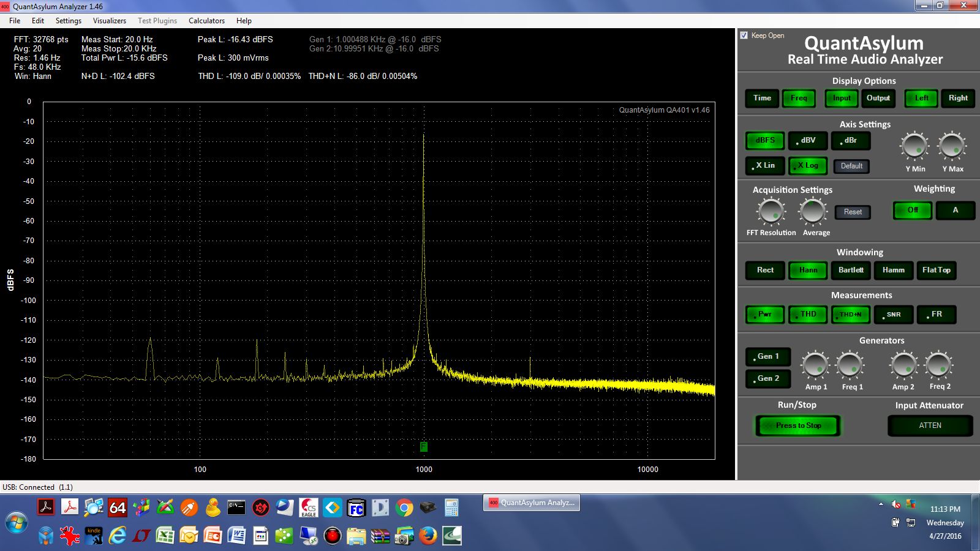Click the Y Min knob

click(914, 146)
